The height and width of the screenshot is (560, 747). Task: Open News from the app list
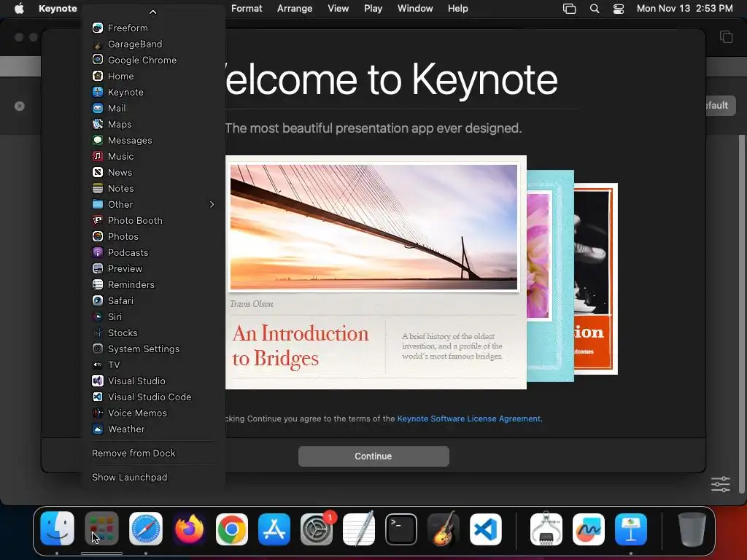point(153,172)
